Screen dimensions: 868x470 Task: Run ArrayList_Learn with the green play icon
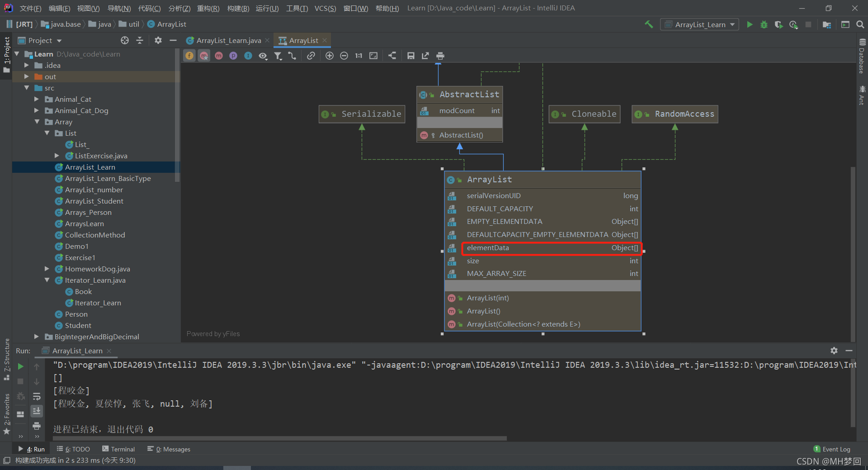pyautogui.click(x=750, y=24)
